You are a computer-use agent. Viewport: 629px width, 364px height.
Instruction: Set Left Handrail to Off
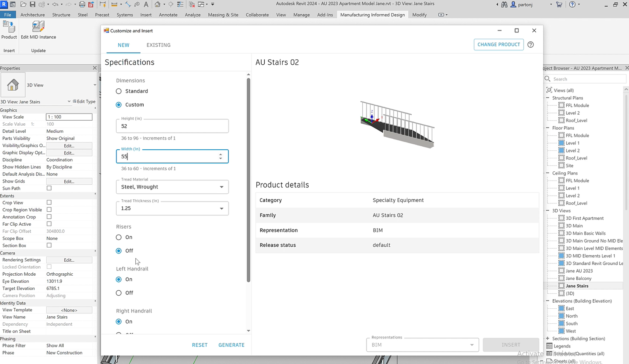[x=119, y=293]
